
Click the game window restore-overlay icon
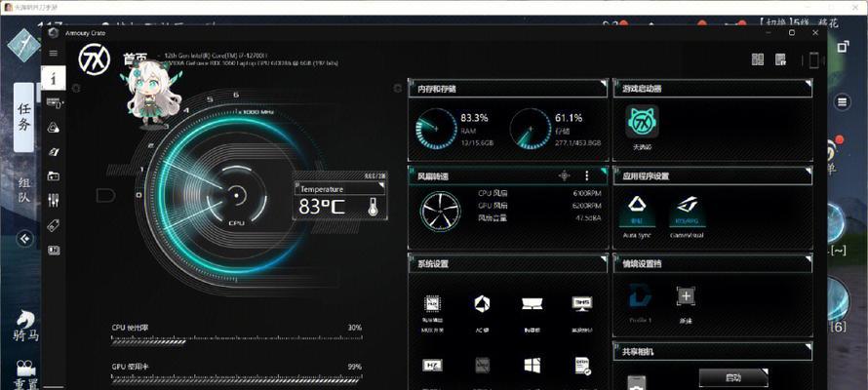click(843, 47)
